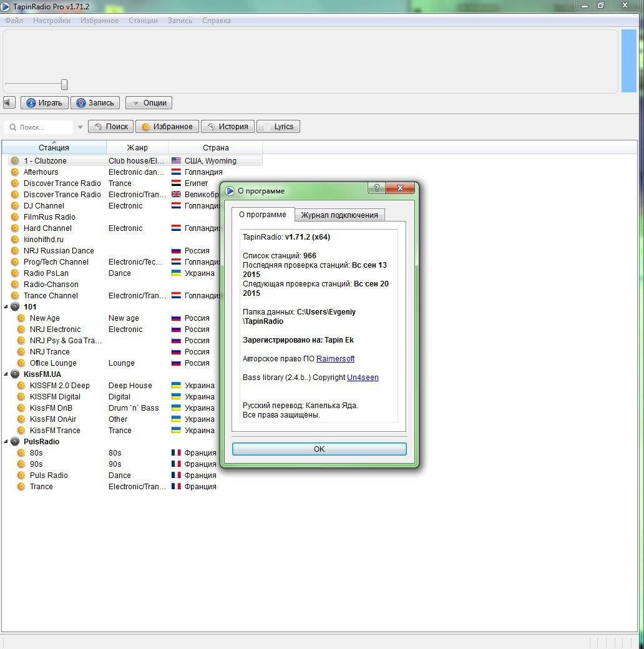
Task: Click the USA flag for 1 - Clubzone
Action: point(177,160)
